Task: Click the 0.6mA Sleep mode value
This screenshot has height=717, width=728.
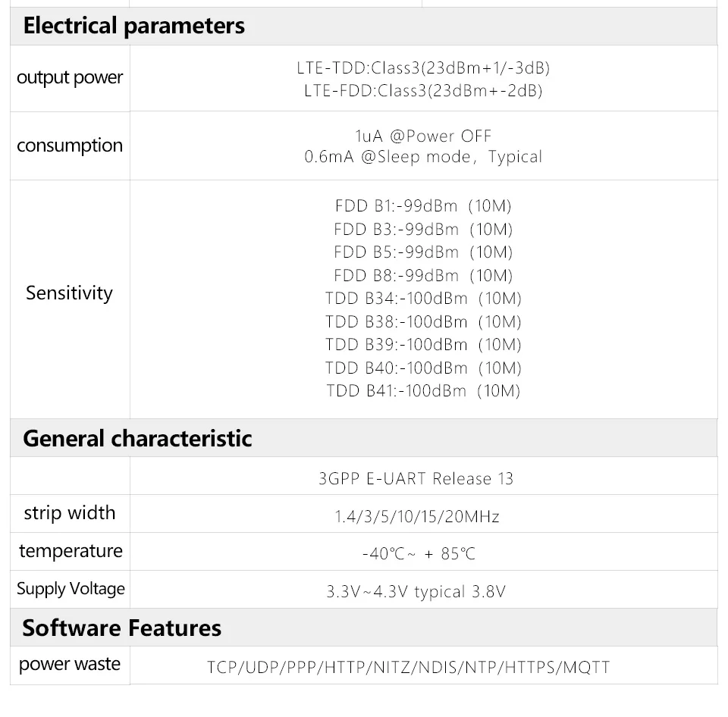Action: click(423, 157)
